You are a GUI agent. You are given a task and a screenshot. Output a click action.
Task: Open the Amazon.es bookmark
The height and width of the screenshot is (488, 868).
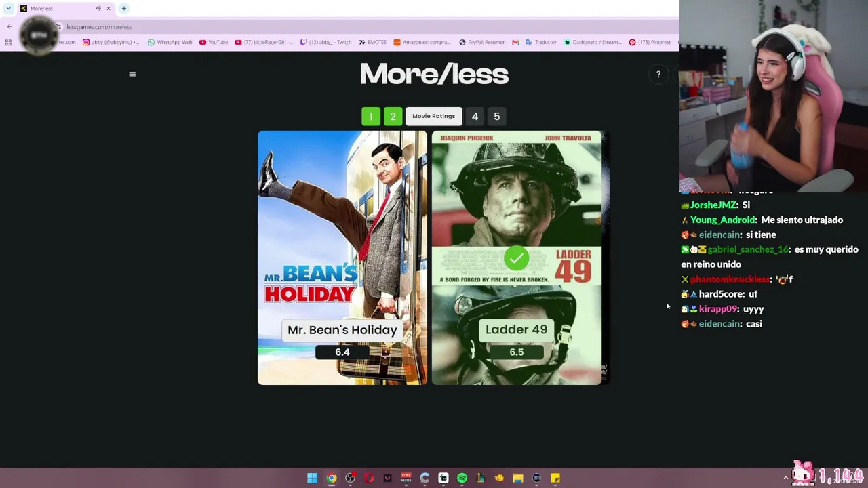tap(422, 42)
